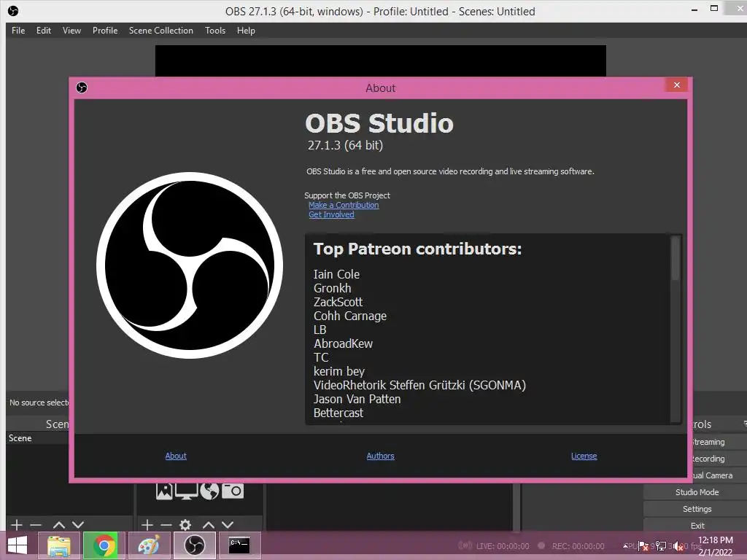Viewport: 747px width, 560px height.
Task: Open the Tools menu
Action: point(215,31)
